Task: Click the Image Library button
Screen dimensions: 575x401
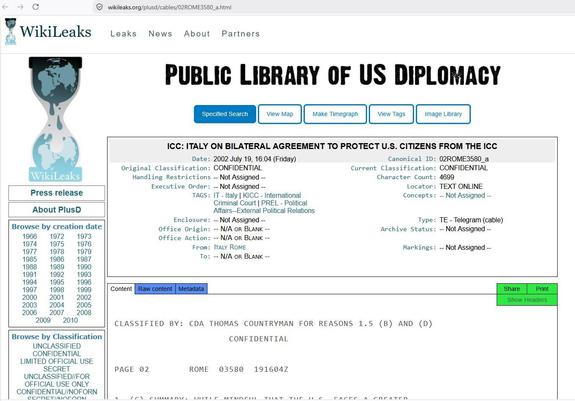Action: tap(443, 114)
